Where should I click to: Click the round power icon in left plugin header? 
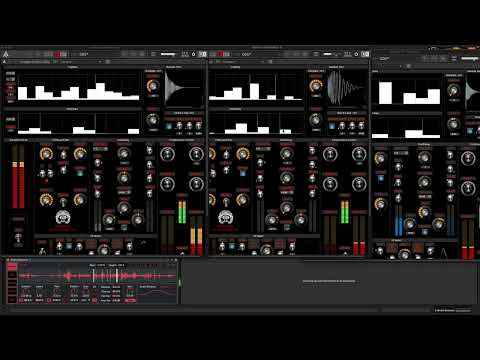point(193,54)
